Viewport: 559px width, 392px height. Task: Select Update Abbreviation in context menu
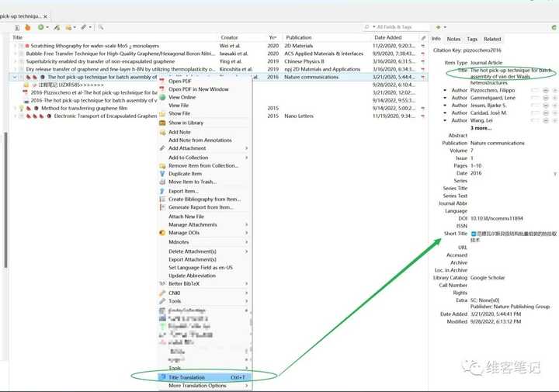coord(205,276)
